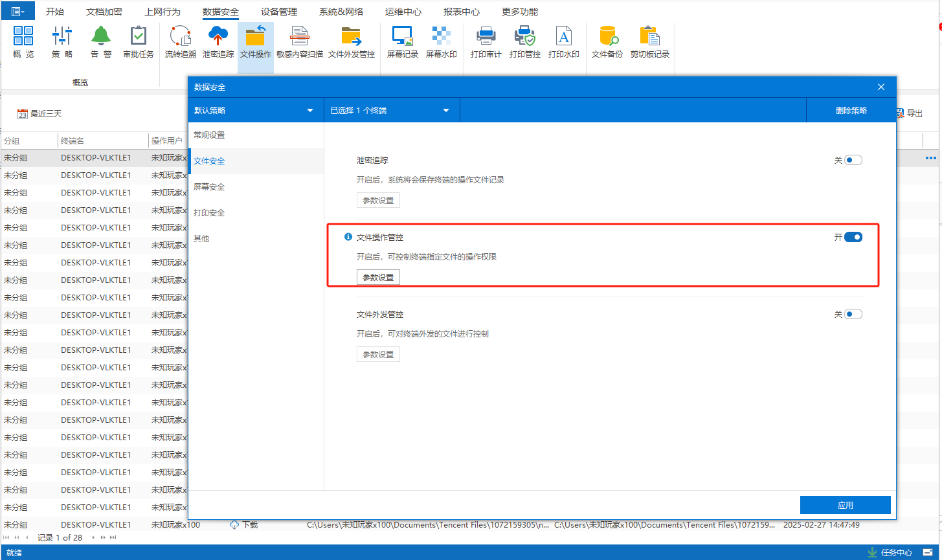Click the 删除策略 button
The height and width of the screenshot is (560, 942).
point(851,111)
